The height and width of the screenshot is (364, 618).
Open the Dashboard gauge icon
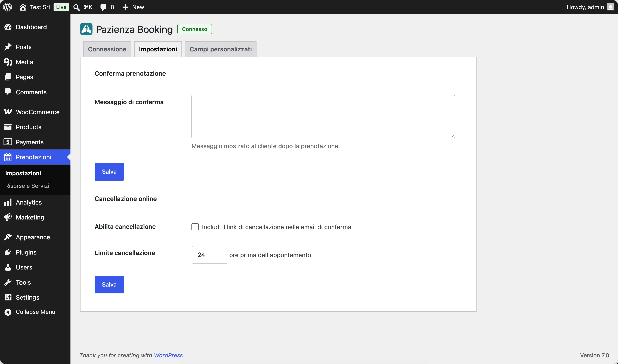(8, 27)
